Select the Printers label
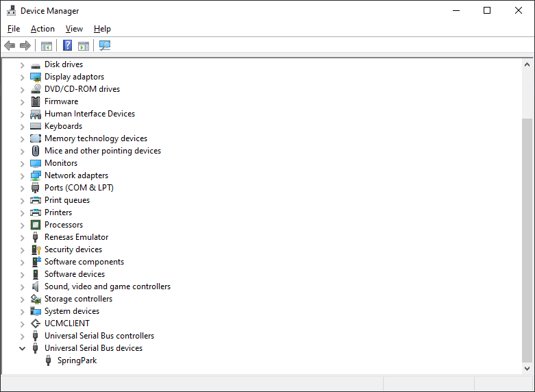This screenshot has width=535, height=392. click(x=58, y=212)
